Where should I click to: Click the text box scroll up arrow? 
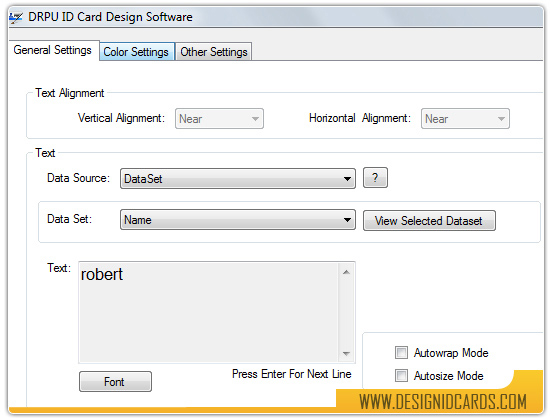[x=346, y=272]
